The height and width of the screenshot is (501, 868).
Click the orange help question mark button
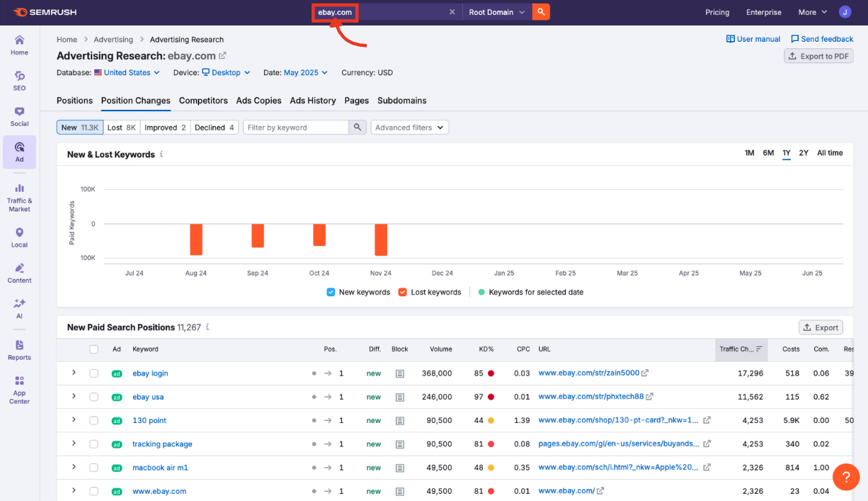846,477
